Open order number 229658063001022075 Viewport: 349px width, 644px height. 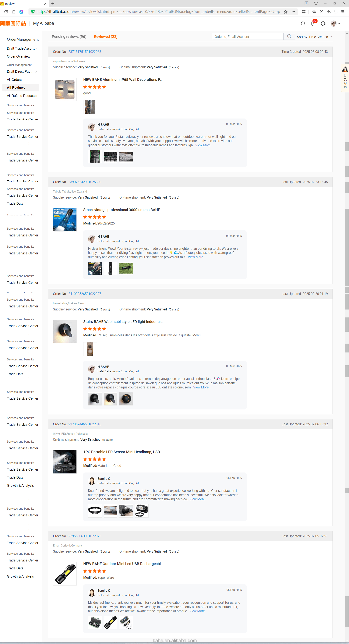85,536
